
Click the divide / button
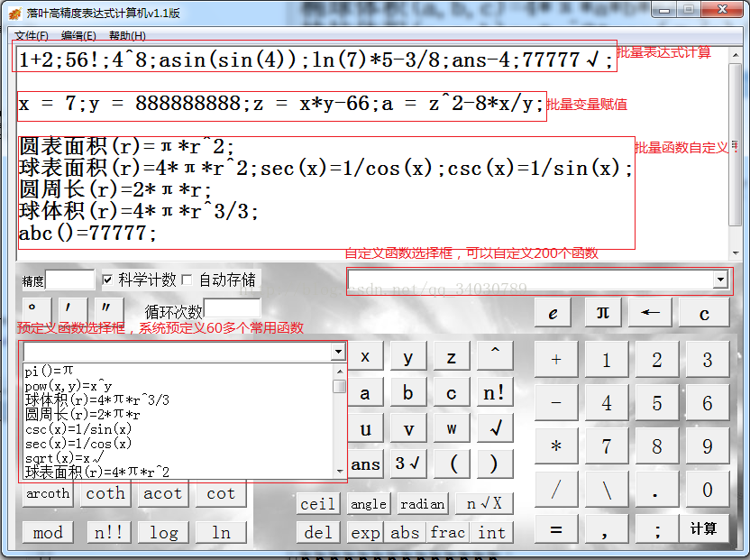pyautogui.click(x=556, y=489)
